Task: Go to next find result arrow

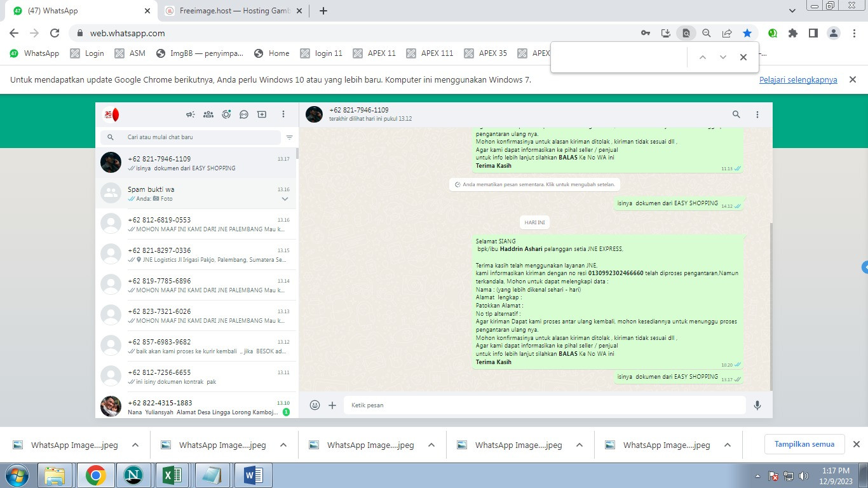Action: tap(723, 57)
